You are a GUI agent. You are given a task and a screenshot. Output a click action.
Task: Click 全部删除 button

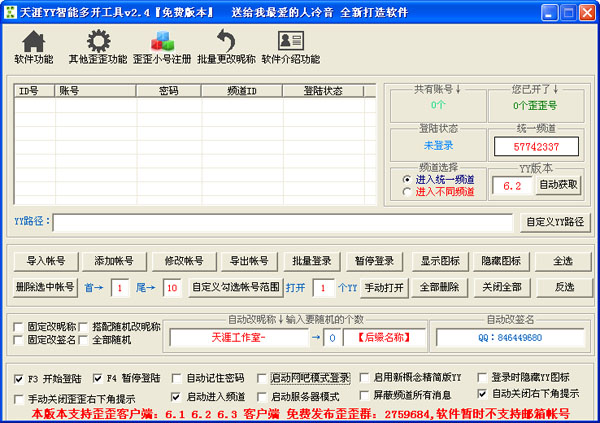coord(439,287)
